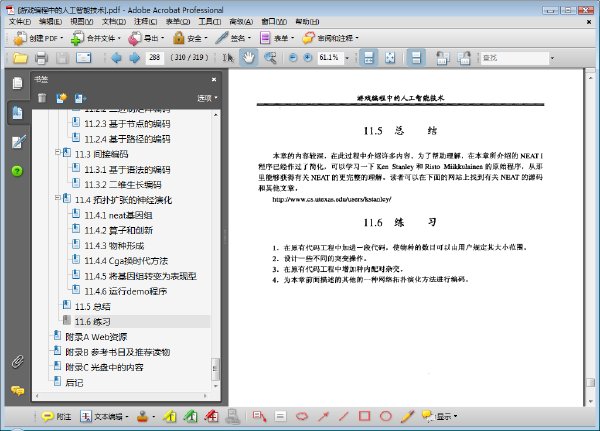600x431 pixels.
Task: Zoom in with the plus button
Action: click(x=308, y=58)
